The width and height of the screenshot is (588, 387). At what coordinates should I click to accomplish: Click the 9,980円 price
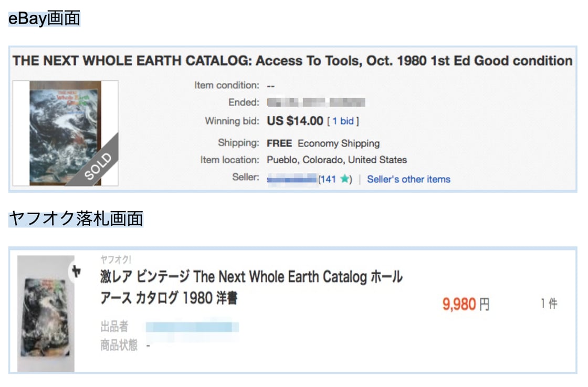(x=466, y=304)
